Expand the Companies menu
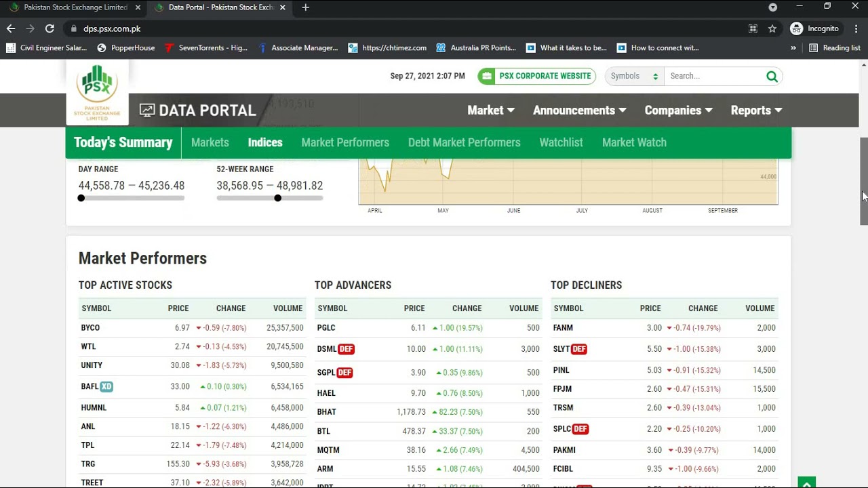The image size is (868, 488). point(678,110)
